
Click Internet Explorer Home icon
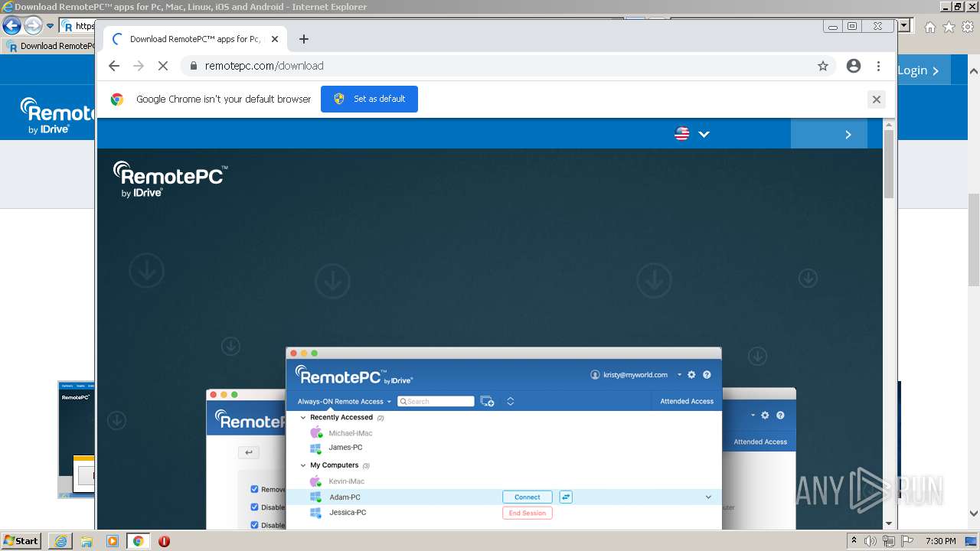[x=929, y=27]
